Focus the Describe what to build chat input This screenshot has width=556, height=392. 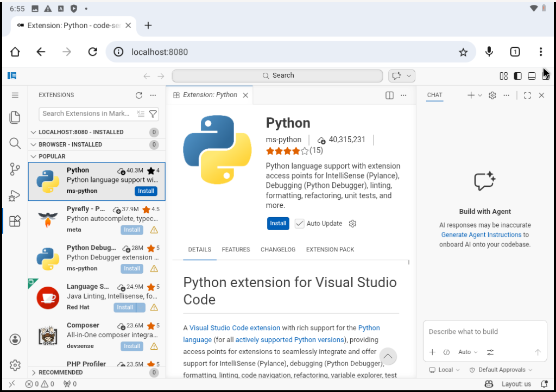(484, 332)
